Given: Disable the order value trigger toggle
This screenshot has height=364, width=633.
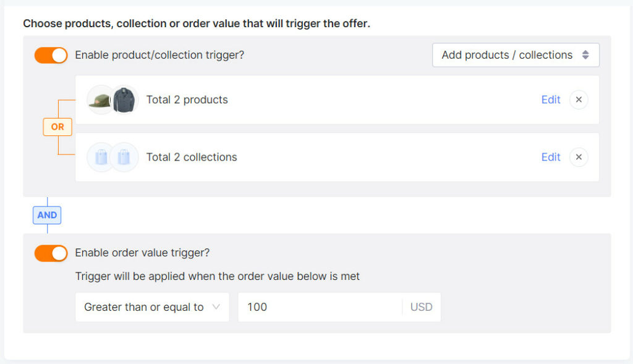Looking at the screenshot, I should [51, 253].
